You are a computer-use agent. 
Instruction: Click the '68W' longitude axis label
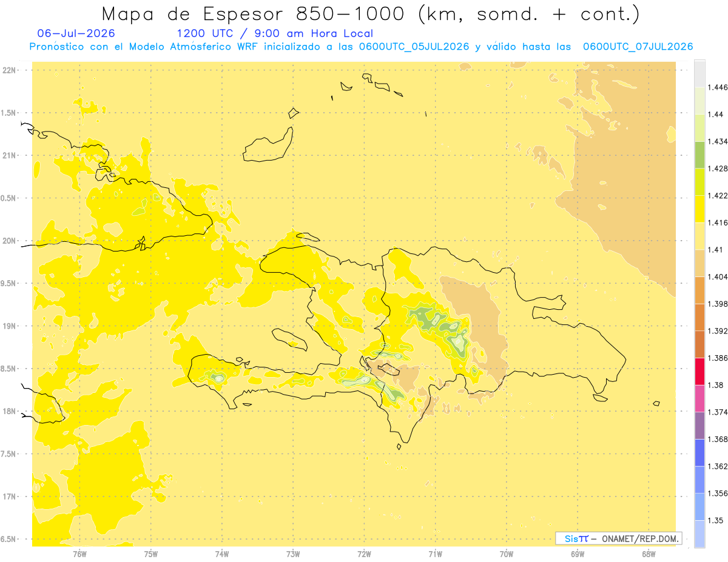coord(649,554)
